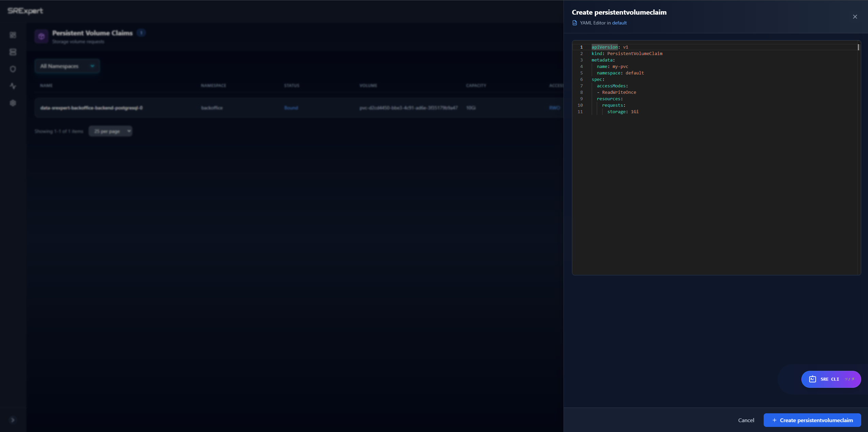The image size is (868, 432).
Task: Click the Create persistentvolumeclaim button
Action: (813, 420)
